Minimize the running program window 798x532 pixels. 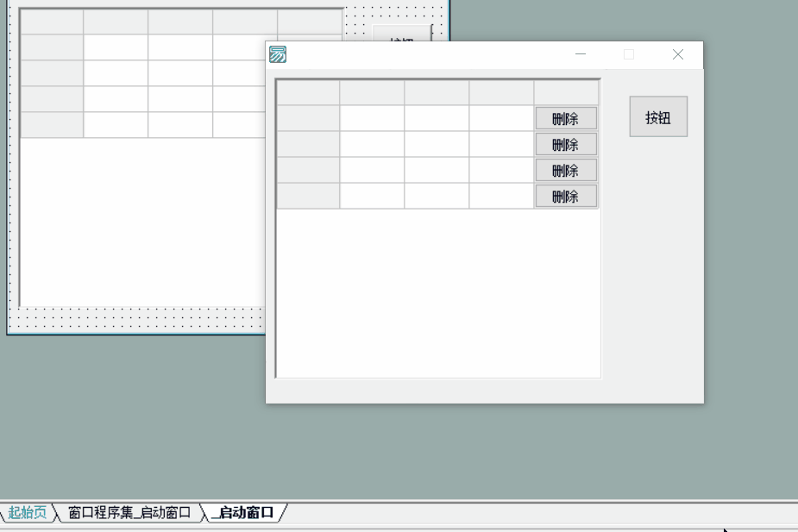(581, 54)
